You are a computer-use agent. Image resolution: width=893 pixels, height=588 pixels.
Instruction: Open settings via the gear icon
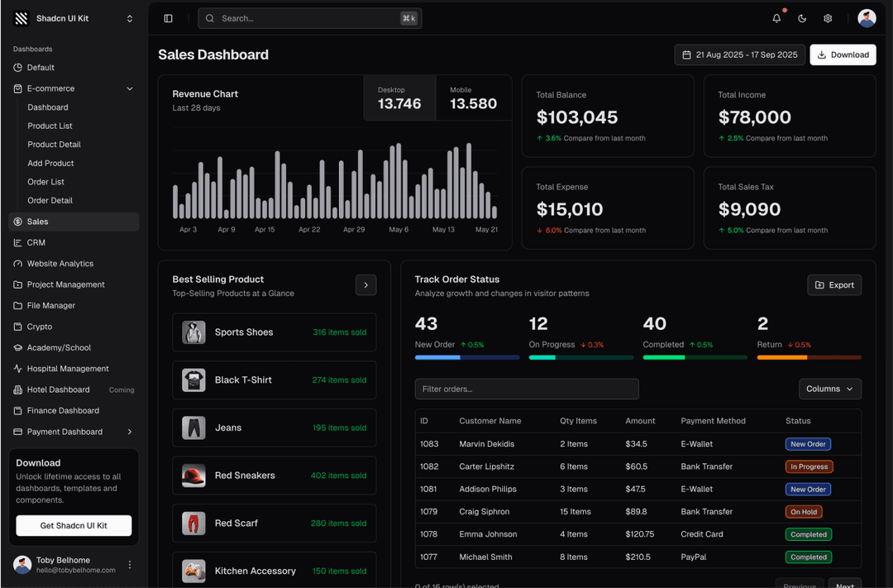(x=827, y=17)
